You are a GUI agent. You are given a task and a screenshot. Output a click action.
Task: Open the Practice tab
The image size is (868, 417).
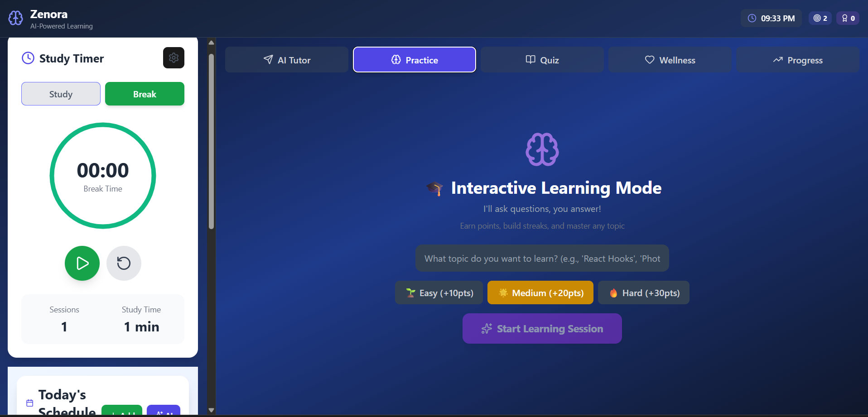pos(415,60)
